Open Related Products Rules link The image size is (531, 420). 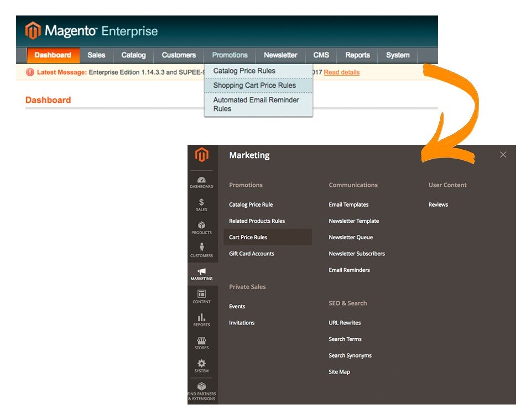(x=257, y=221)
